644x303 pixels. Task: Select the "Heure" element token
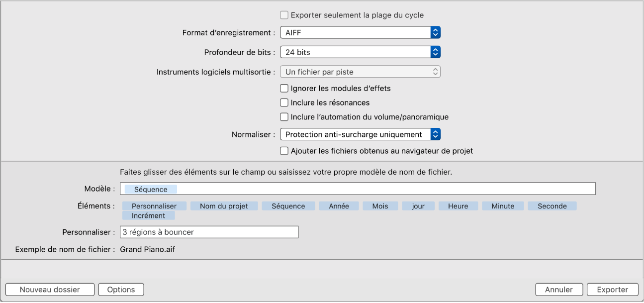tap(458, 205)
